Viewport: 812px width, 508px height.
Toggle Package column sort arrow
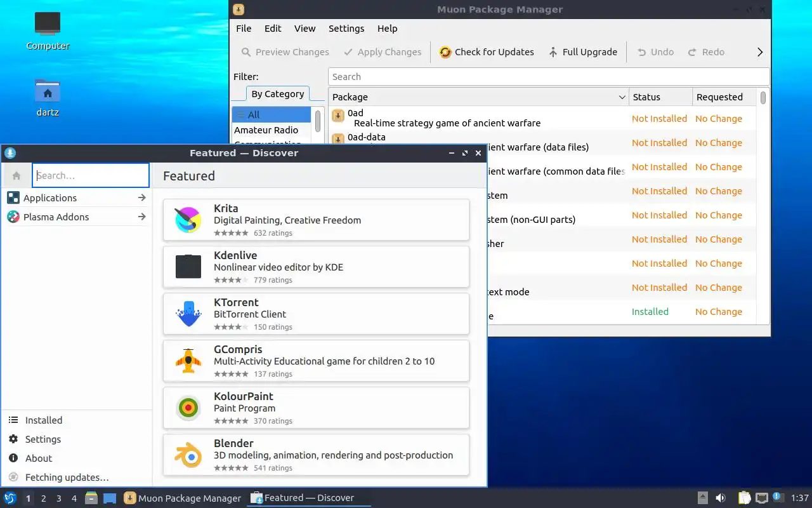[622, 97]
